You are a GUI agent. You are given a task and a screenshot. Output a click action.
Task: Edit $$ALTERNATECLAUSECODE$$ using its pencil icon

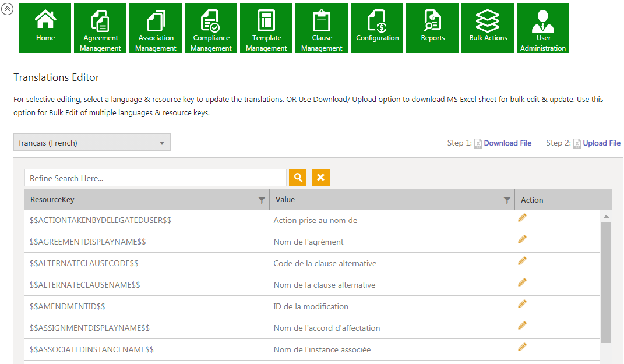[x=522, y=261]
